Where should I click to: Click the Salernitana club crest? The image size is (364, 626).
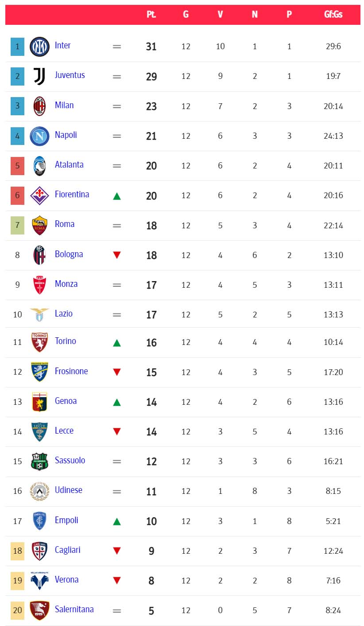39,610
